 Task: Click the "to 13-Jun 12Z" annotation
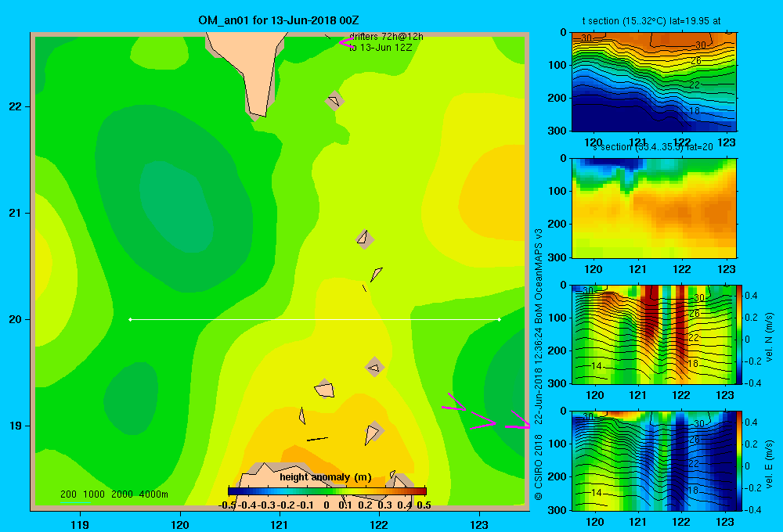(x=381, y=48)
